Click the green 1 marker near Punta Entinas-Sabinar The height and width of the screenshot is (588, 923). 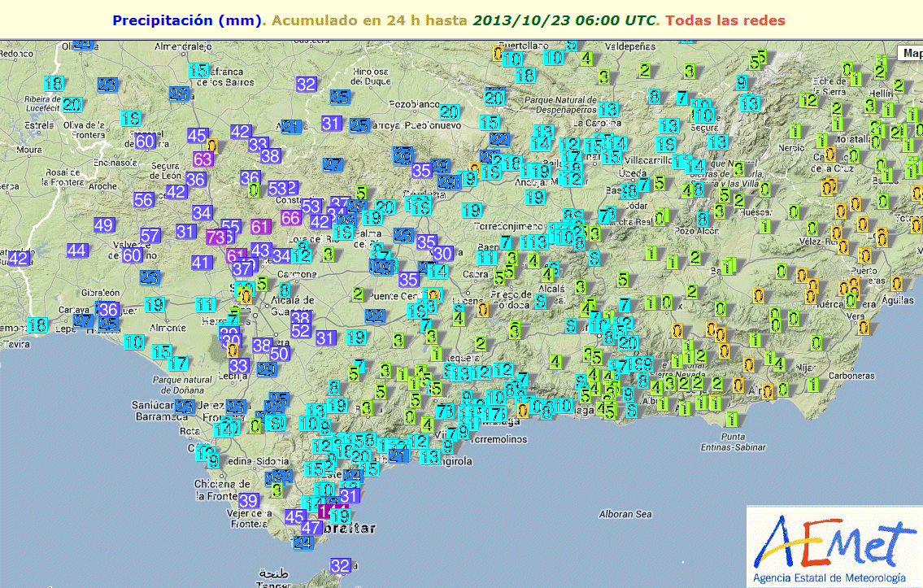[x=731, y=419]
